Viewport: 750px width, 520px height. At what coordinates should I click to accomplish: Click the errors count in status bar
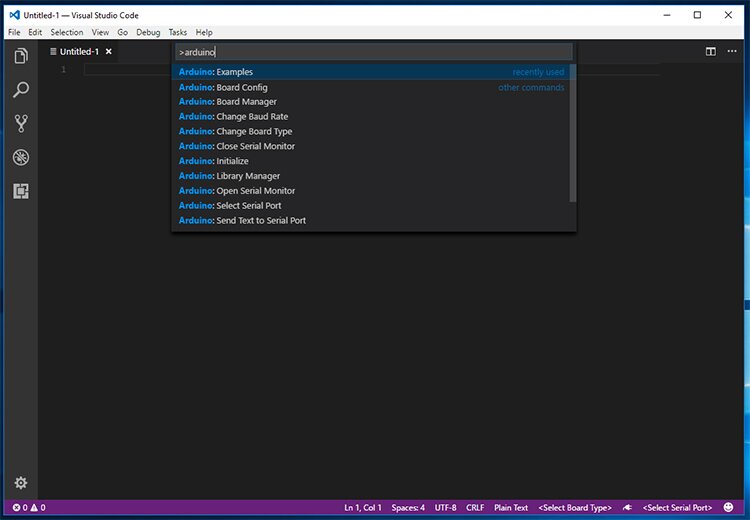pyautogui.click(x=20, y=508)
